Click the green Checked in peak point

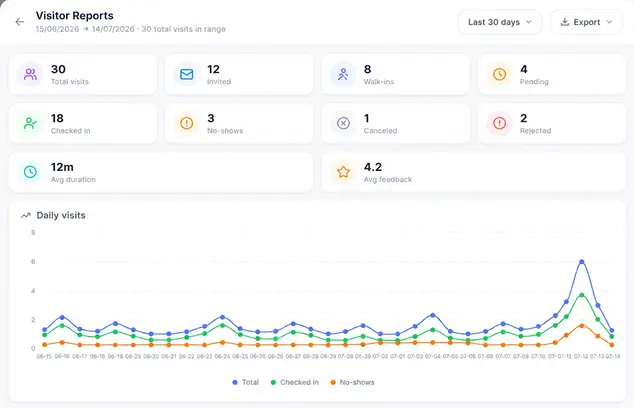coord(582,295)
